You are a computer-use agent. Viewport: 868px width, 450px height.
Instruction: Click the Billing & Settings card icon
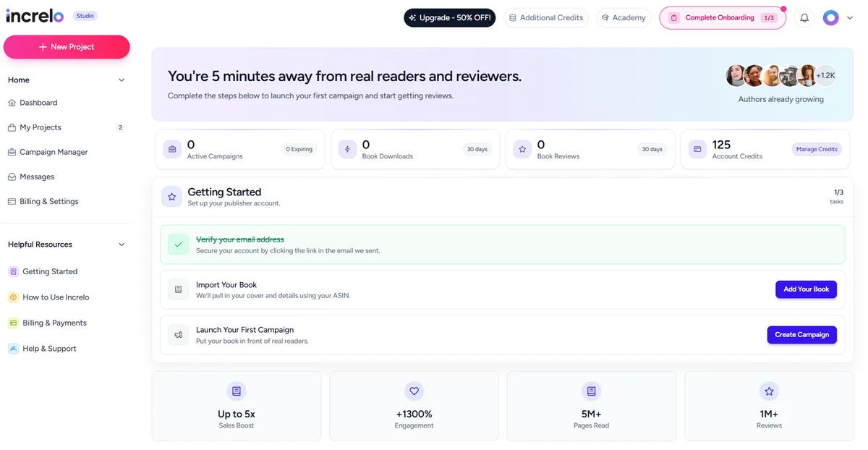pos(13,201)
